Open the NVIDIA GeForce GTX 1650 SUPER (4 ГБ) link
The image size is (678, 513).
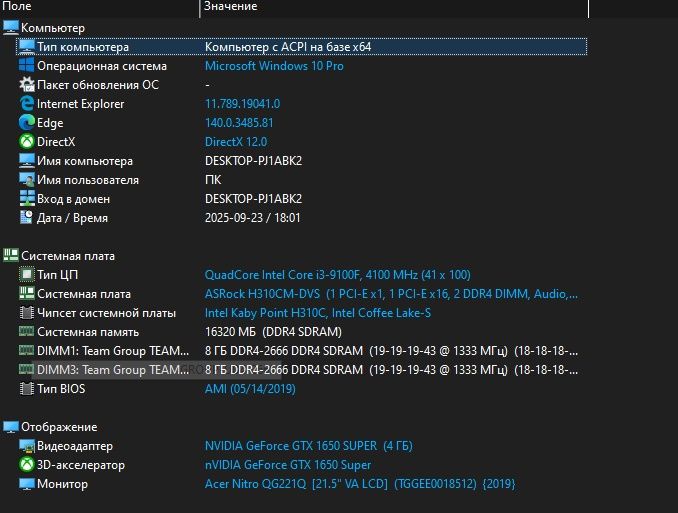[309, 446]
